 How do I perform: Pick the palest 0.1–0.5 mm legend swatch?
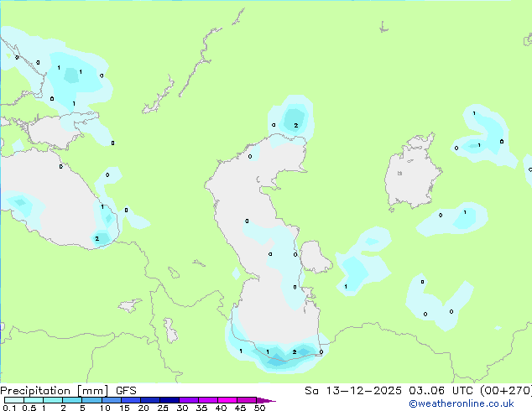pos(14,400)
